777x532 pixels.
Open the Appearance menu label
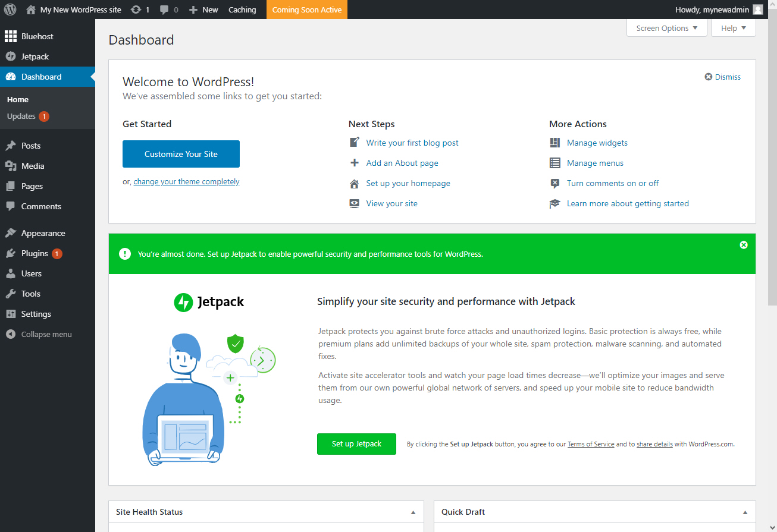43,233
